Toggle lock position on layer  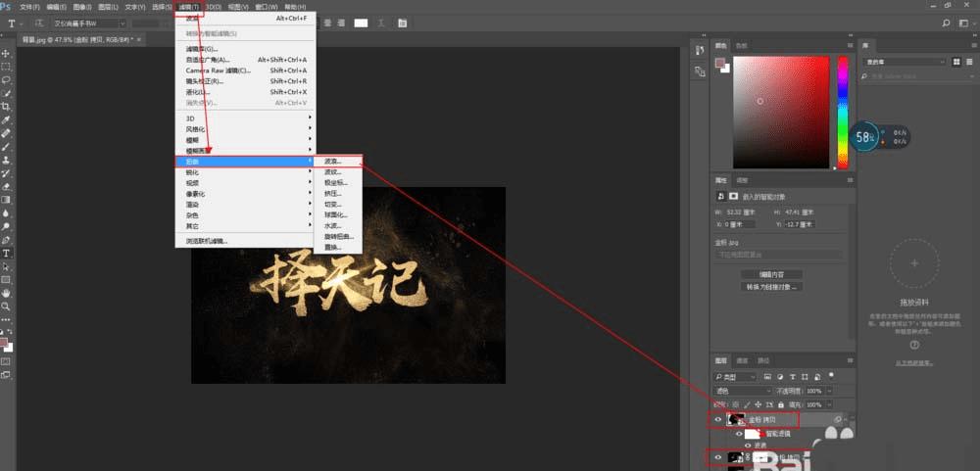tap(759, 404)
